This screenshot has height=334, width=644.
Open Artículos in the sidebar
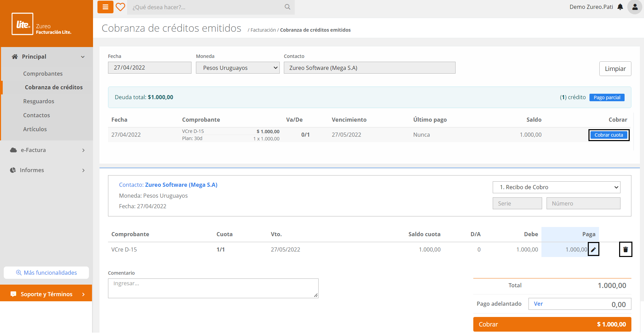point(35,129)
